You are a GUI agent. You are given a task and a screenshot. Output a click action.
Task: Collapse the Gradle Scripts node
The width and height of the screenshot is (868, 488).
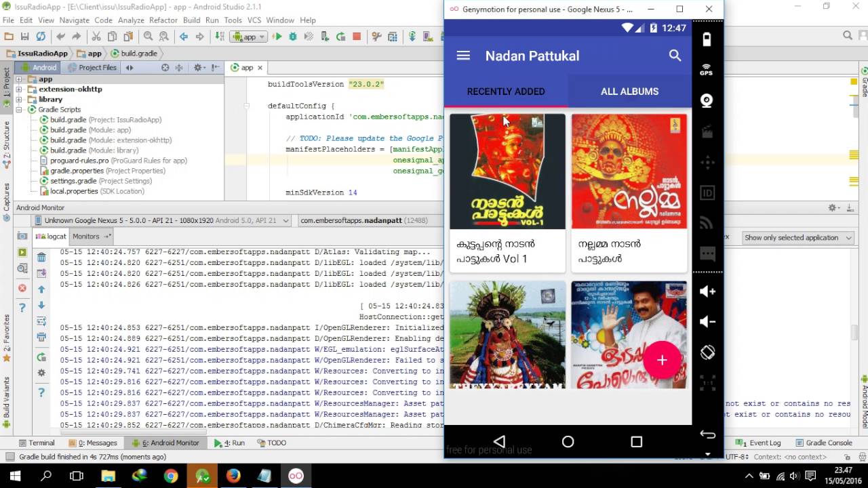19,110
